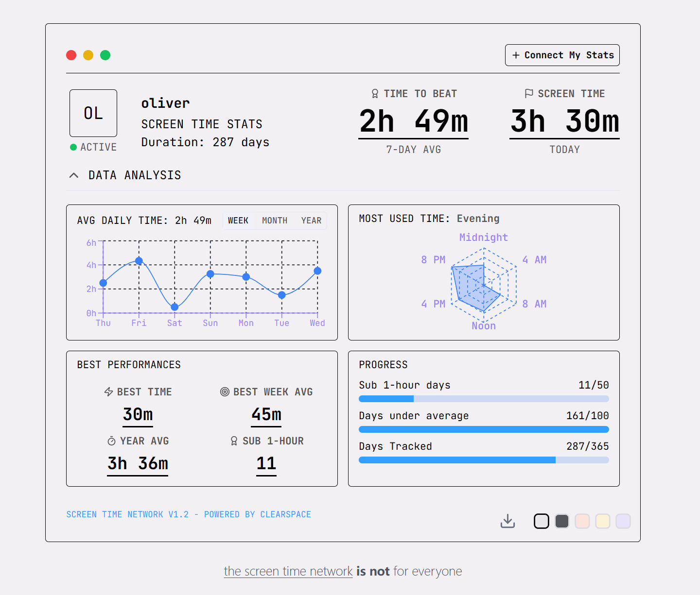Click the OL avatar box

pos(93,113)
